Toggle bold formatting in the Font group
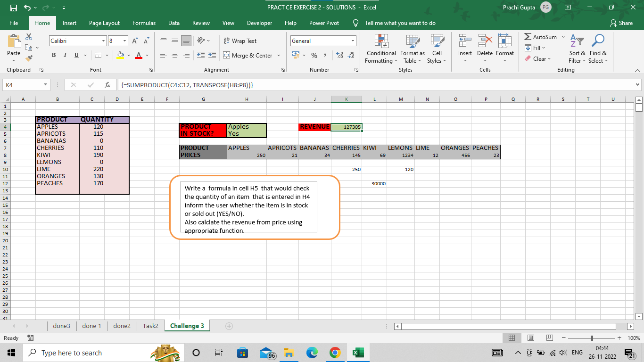This screenshot has height=362, width=644. [x=54, y=55]
